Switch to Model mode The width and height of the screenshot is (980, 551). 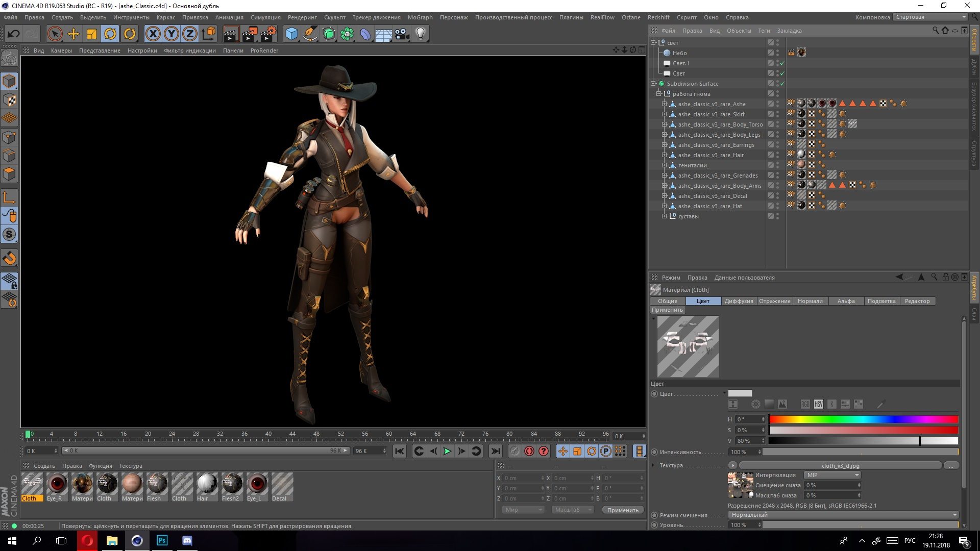pos(9,81)
